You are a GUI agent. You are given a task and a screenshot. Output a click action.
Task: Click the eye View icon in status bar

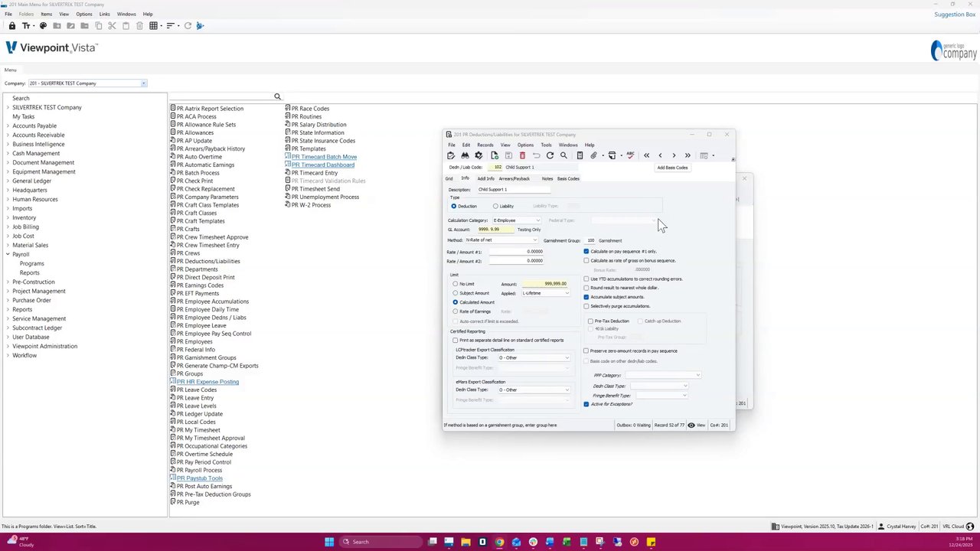[x=691, y=425]
